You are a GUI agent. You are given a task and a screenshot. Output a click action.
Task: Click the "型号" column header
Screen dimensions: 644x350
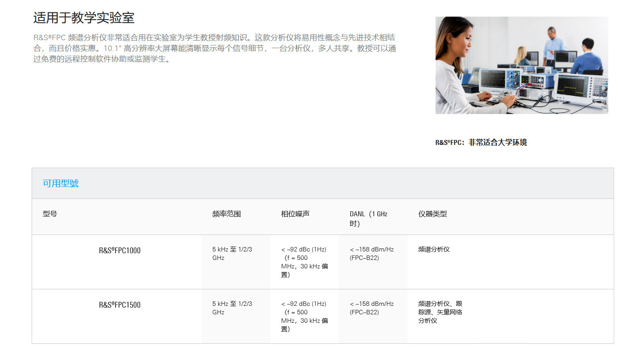coord(50,214)
